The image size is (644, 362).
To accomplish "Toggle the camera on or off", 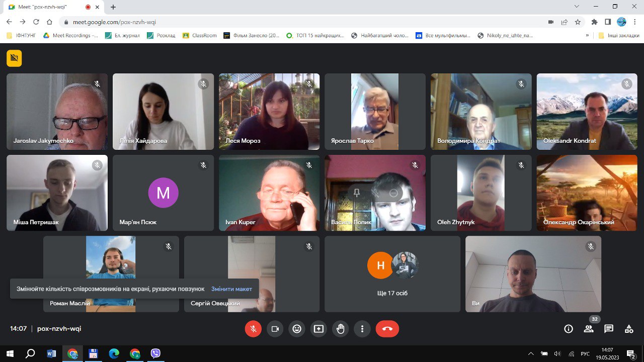I will coord(275,329).
